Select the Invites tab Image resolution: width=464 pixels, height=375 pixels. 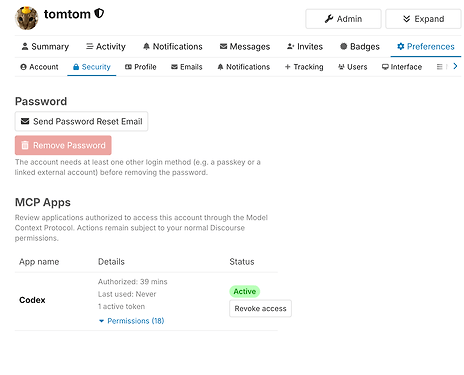pos(305,47)
